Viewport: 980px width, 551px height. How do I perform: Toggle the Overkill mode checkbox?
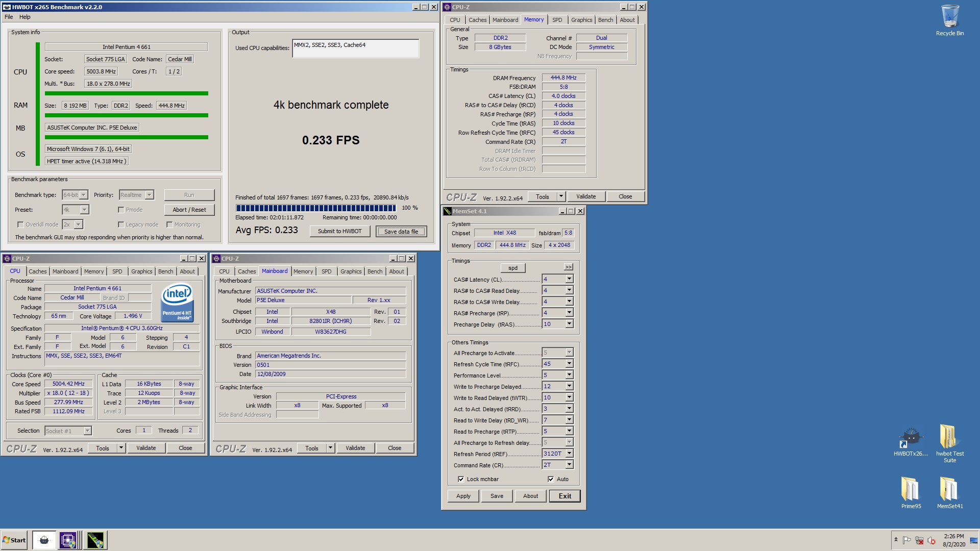20,224
